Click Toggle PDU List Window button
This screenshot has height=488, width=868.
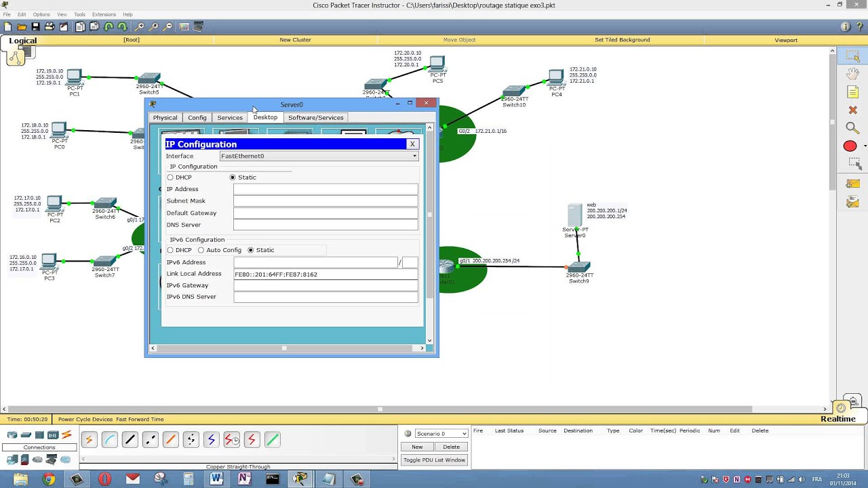pyautogui.click(x=434, y=460)
